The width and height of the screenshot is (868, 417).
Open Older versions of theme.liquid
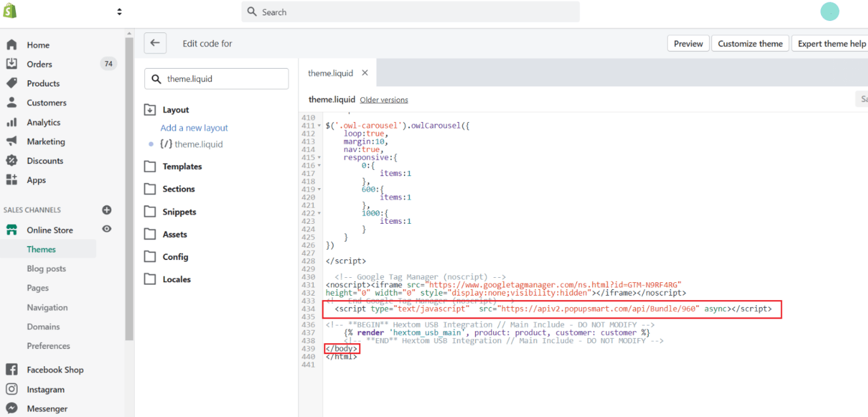[384, 100]
